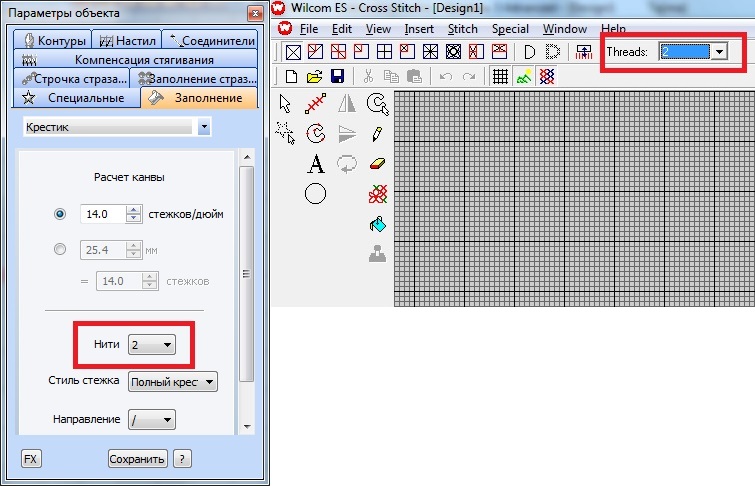Select the French knot stitch icon

[x=453, y=52]
